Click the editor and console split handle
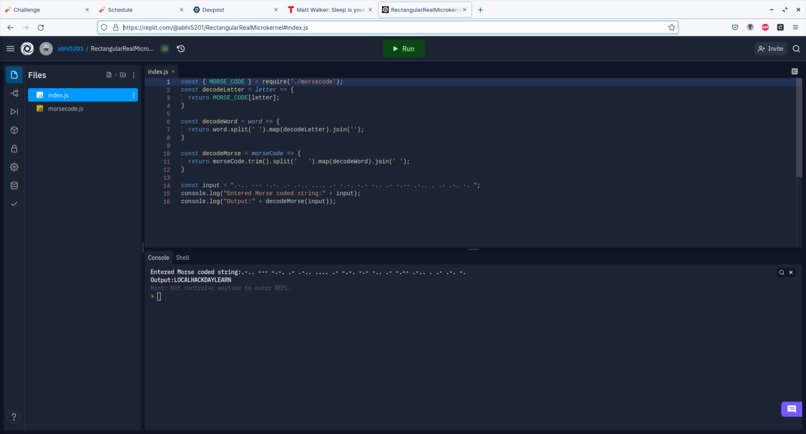This screenshot has width=806, height=434. [x=473, y=249]
